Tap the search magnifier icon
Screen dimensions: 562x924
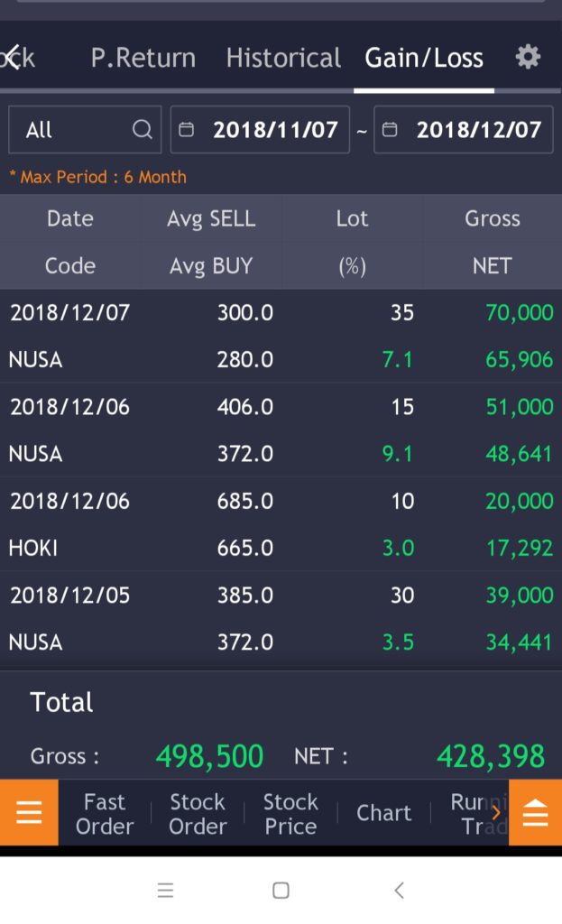[x=143, y=130]
